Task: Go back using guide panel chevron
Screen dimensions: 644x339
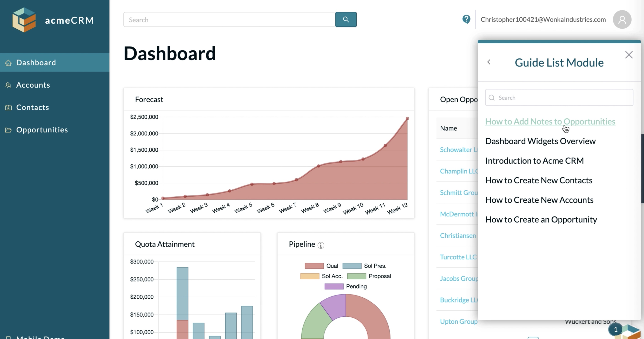Action: pyautogui.click(x=489, y=62)
